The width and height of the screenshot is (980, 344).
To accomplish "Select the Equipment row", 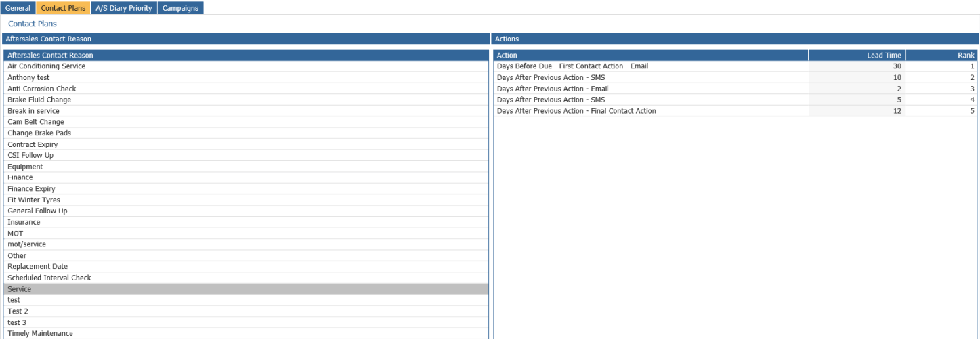I will (x=246, y=167).
